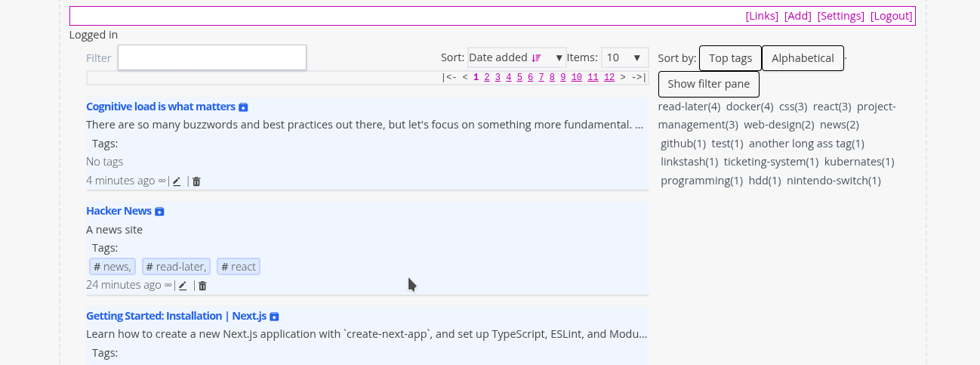The image size is (980, 365).
Task: Click the permalink infinity icon for Hacker News
Action: (x=168, y=285)
